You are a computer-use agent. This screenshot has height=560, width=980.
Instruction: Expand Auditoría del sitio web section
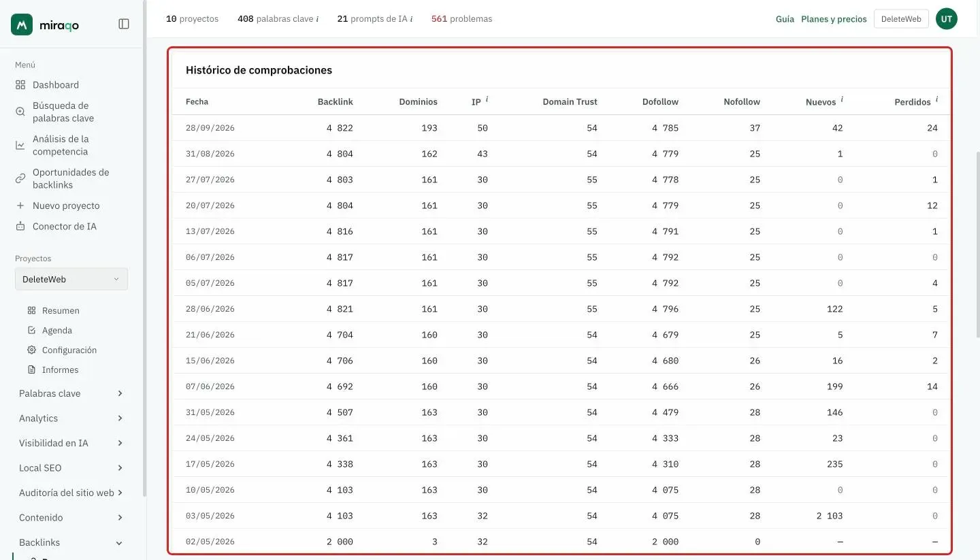(x=71, y=493)
